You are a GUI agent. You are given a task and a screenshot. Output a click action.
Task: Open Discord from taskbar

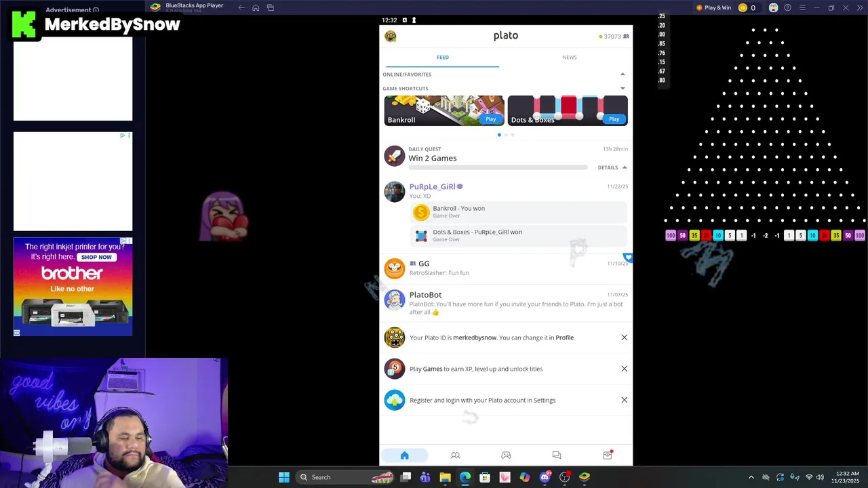545,477
